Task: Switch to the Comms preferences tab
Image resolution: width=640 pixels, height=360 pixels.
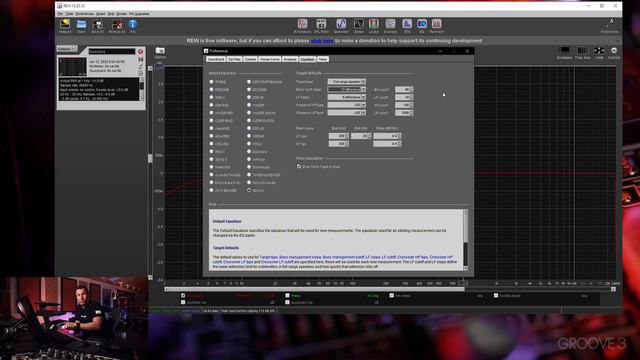Action: [x=250, y=59]
